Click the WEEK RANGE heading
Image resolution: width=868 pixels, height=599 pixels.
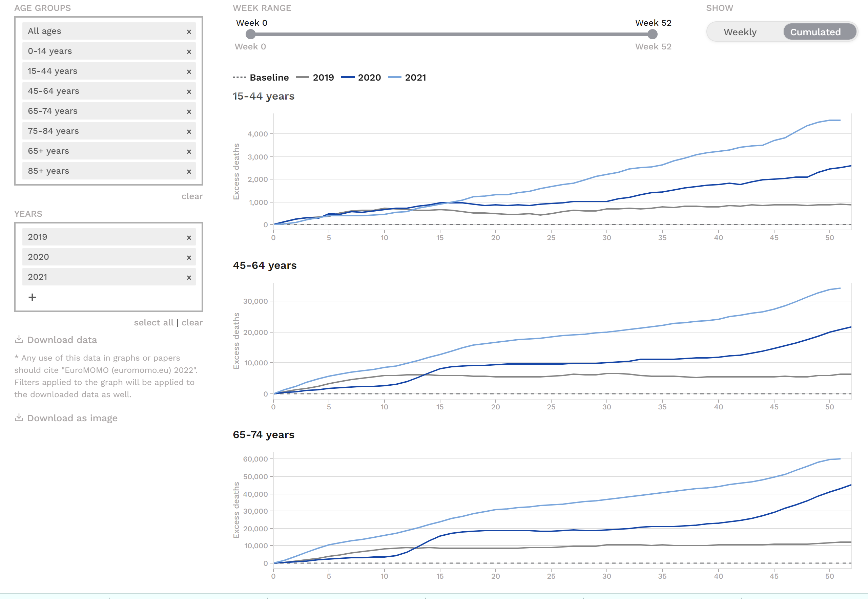pos(262,8)
